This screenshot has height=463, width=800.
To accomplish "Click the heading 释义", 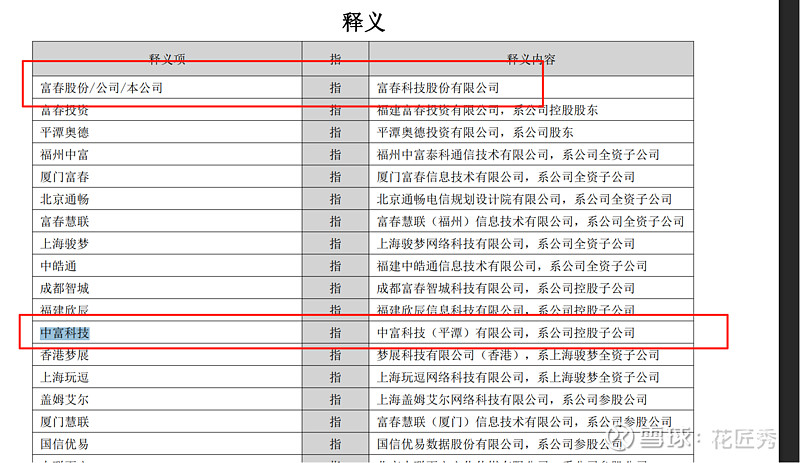I will pos(363,22).
